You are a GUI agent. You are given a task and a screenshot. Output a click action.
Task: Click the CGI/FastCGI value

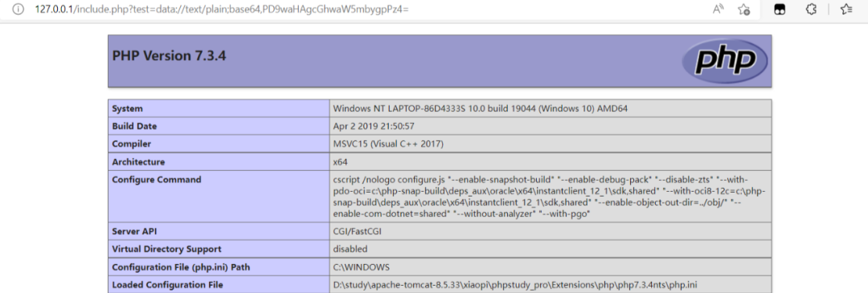click(x=357, y=232)
